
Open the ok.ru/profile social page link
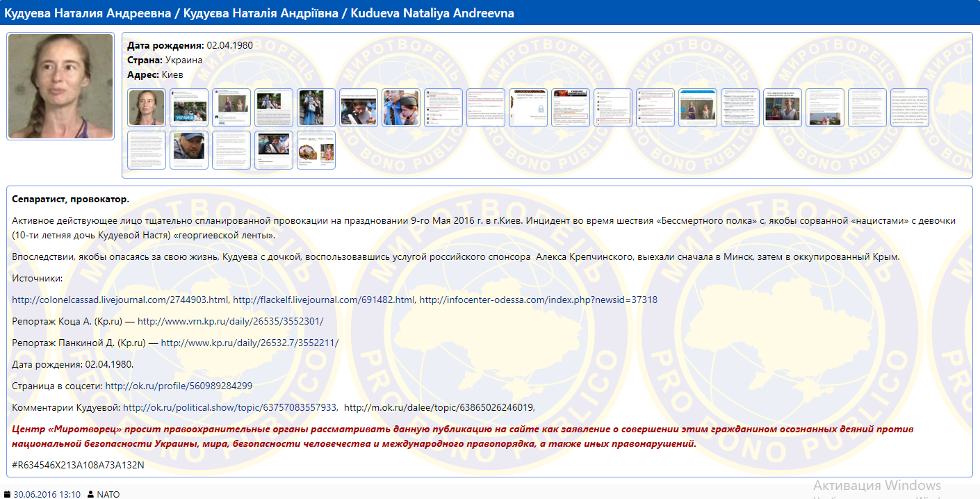pos(179,386)
